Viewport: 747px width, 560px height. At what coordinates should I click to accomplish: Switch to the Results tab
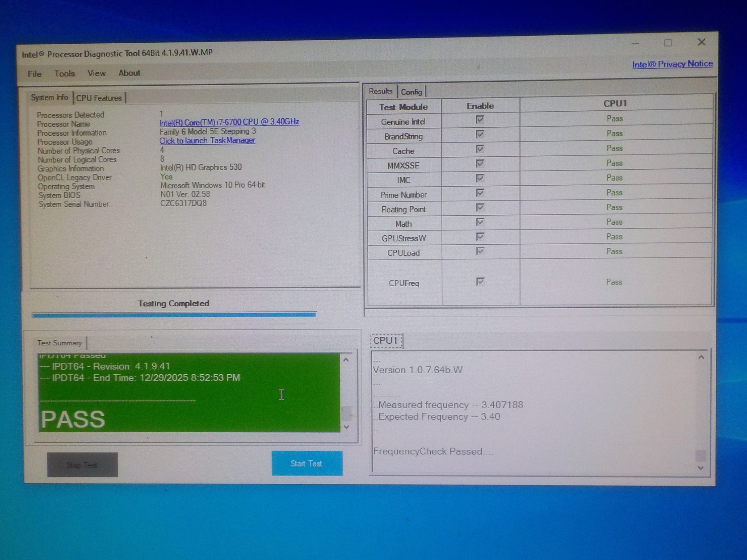381,91
